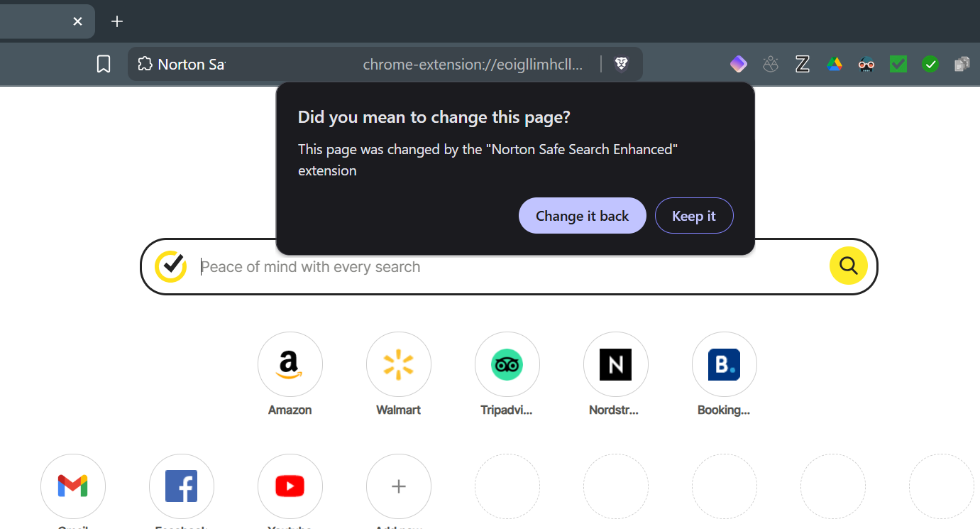Click the puzzle piece icon in the address bar
980x529 pixels.
coord(145,65)
